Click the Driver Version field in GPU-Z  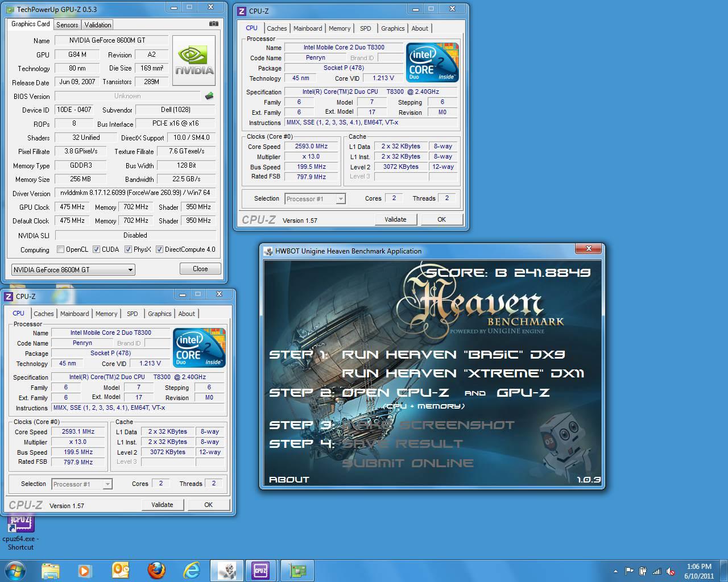coord(135,193)
